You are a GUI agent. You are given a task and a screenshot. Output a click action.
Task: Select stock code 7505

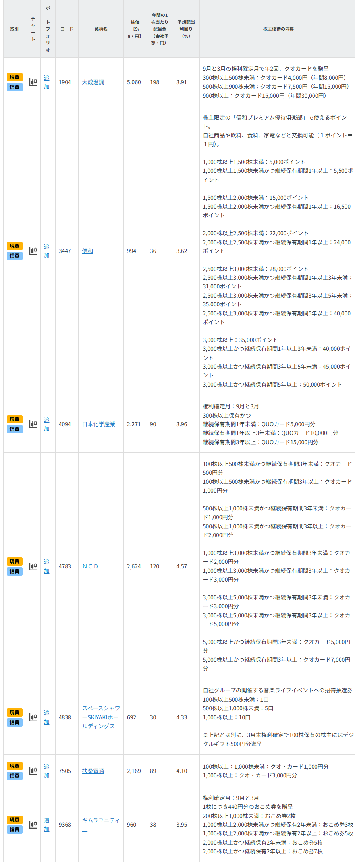point(65,771)
